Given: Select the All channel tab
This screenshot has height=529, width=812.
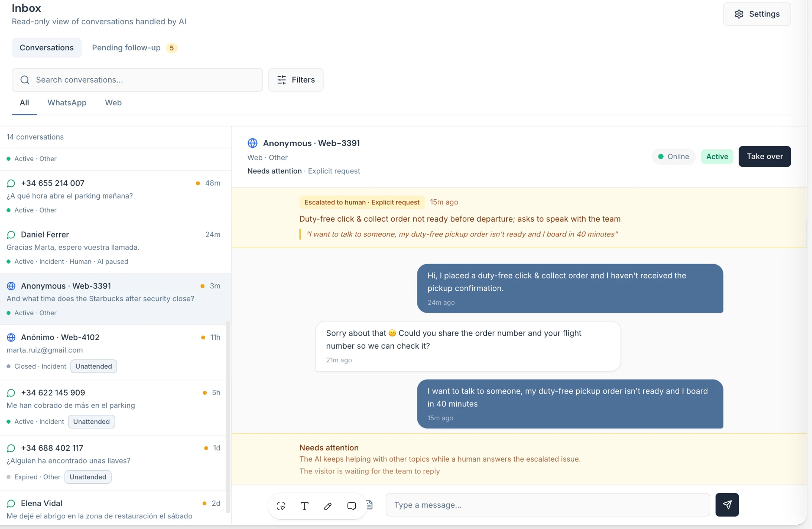Looking at the screenshot, I should tap(25, 103).
